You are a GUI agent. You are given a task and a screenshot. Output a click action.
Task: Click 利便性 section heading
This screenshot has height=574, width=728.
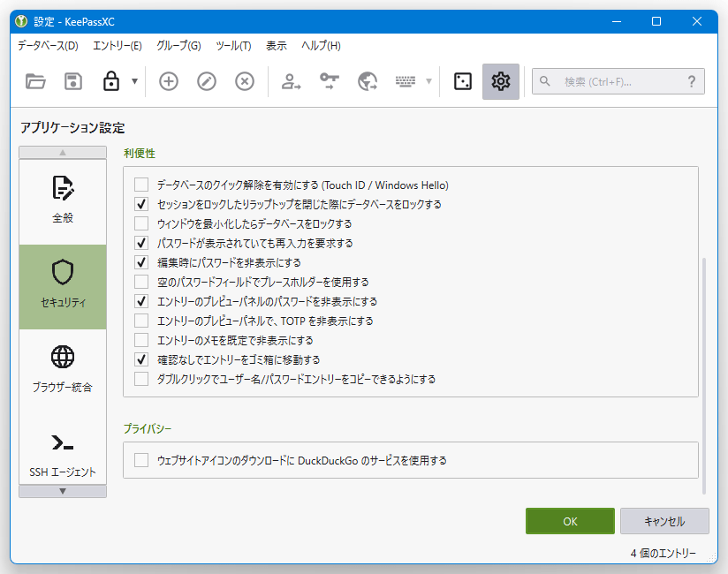(x=140, y=154)
